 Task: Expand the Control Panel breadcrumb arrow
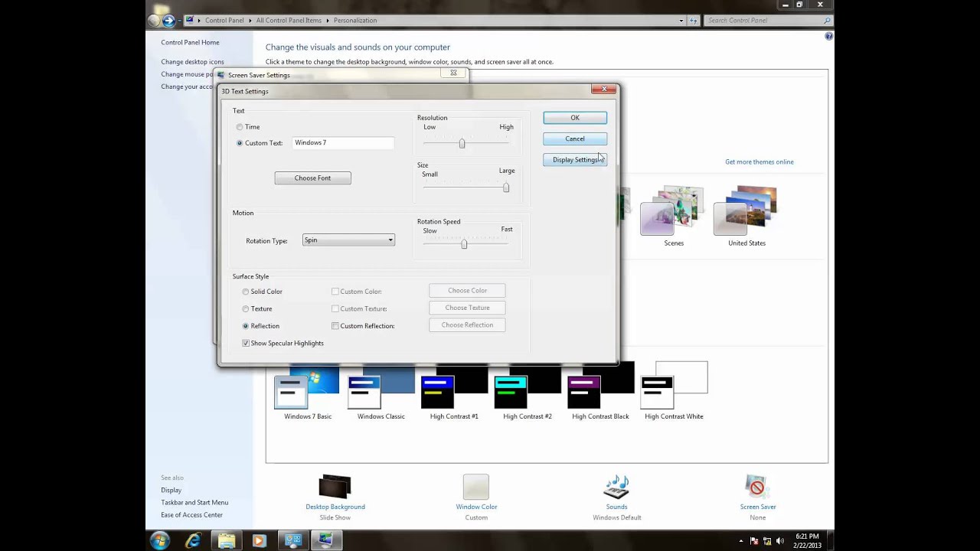pos(250,21)
